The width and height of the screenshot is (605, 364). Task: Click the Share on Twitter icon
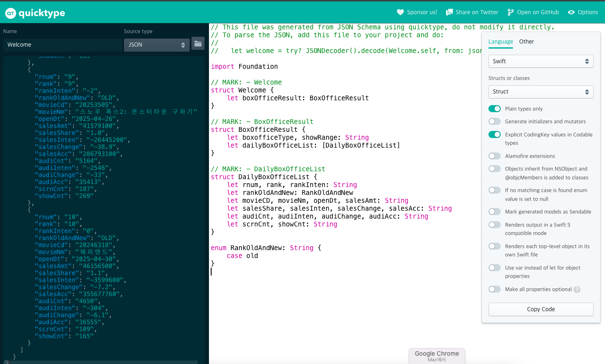tap(449, 12)
